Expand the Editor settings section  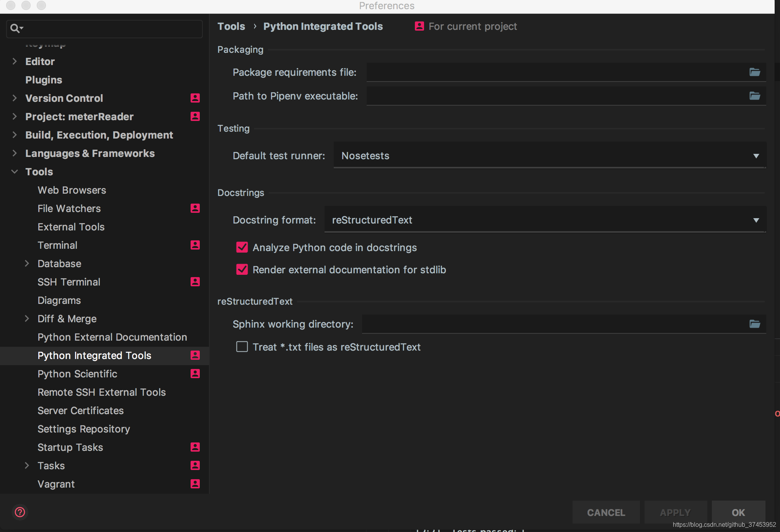(15, 61)
